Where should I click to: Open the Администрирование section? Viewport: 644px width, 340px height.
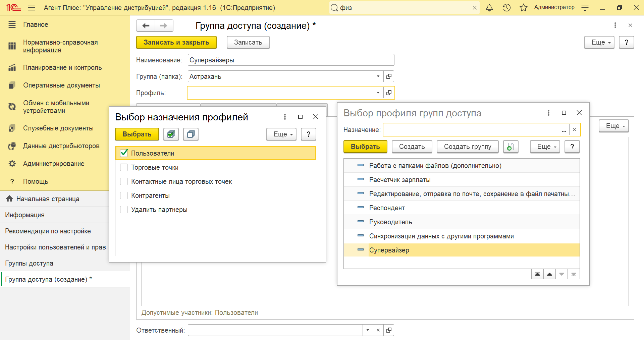pos(54,164)
